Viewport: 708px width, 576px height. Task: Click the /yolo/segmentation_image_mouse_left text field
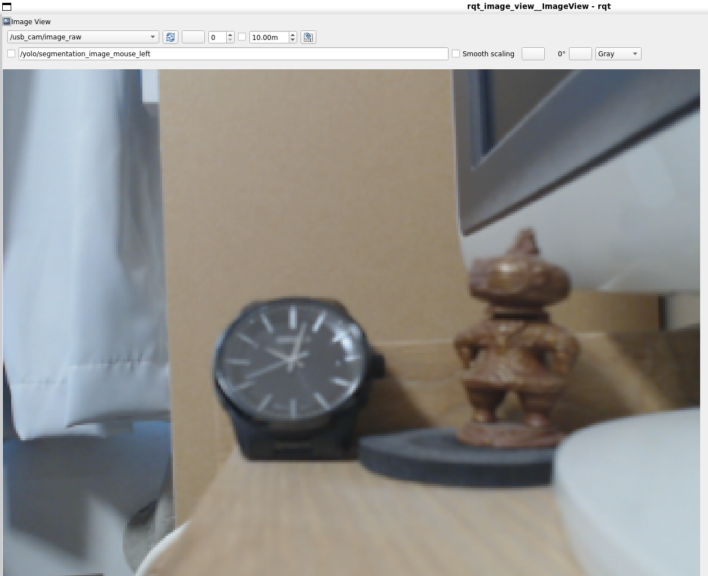tap(230, 54)
